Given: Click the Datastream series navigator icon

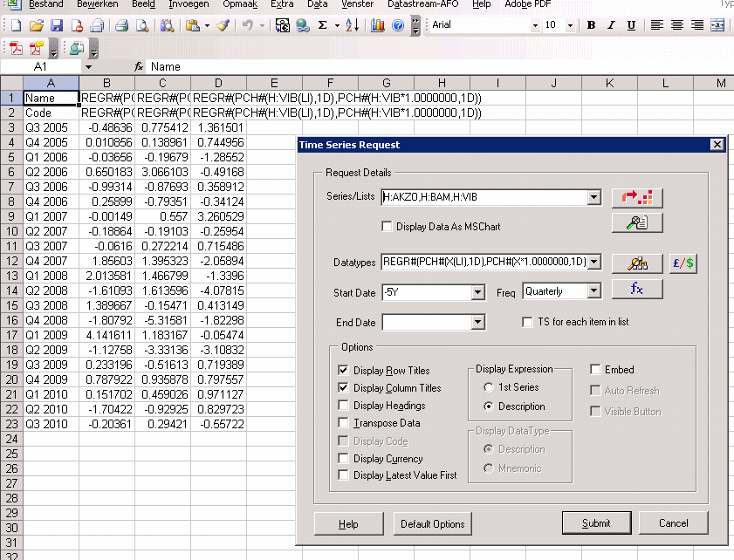Looking at the screenshot, I should [x=638, y=197].
